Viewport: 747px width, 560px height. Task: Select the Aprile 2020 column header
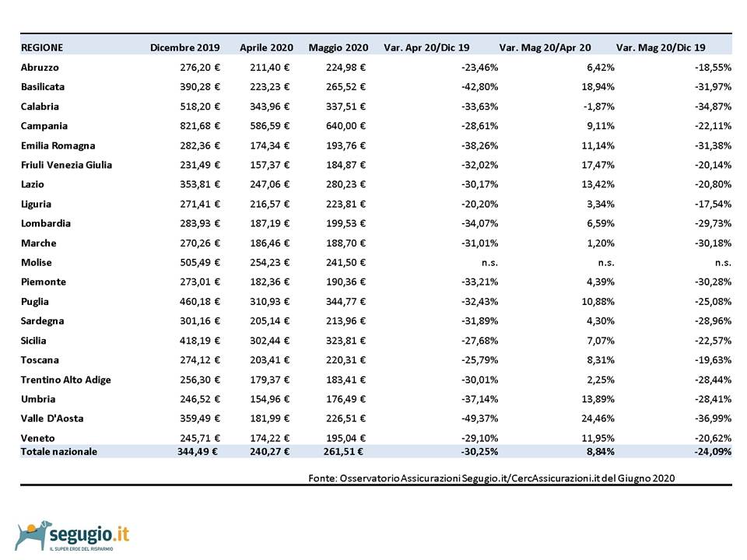tap(265, 47)
